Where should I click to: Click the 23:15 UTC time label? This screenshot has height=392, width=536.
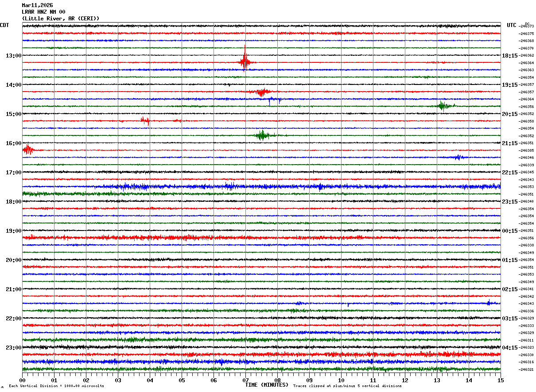(x=510, y=202)
